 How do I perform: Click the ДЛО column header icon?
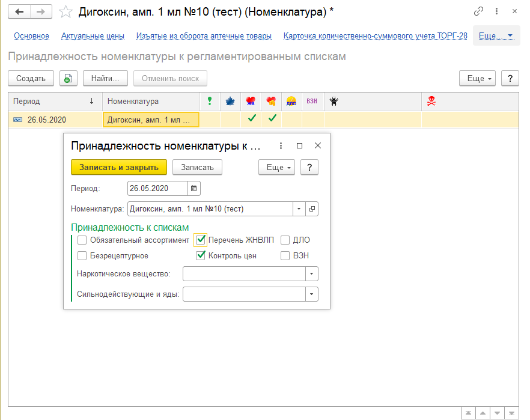[291, 101]
